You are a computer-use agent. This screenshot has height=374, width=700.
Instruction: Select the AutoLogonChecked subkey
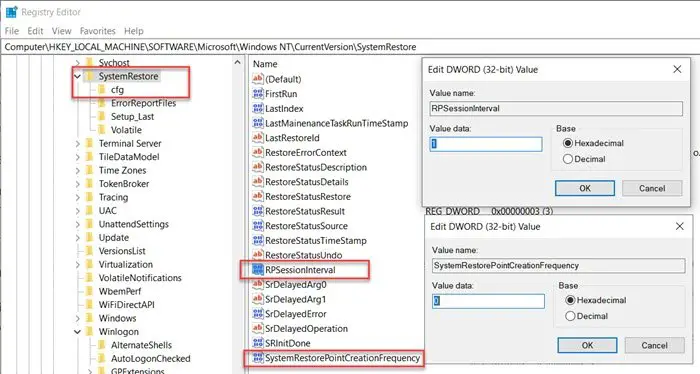coord(150,358)
